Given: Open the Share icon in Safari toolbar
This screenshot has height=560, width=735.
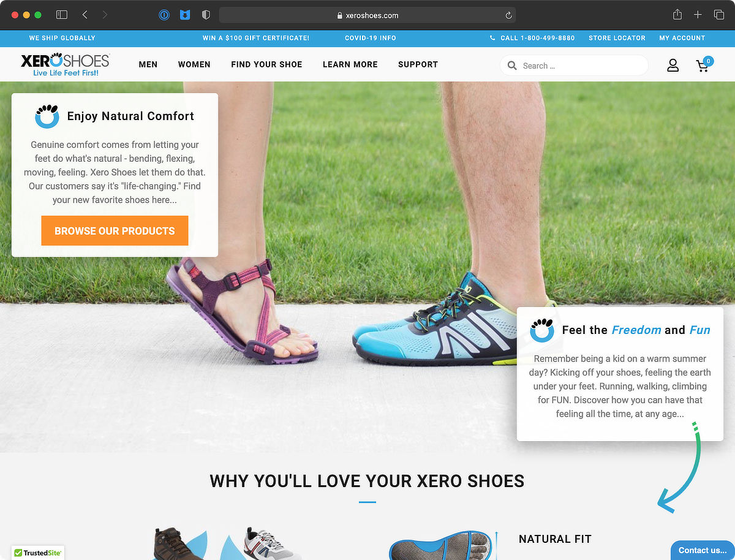Looking at the screenshot, I should point(677,15).
